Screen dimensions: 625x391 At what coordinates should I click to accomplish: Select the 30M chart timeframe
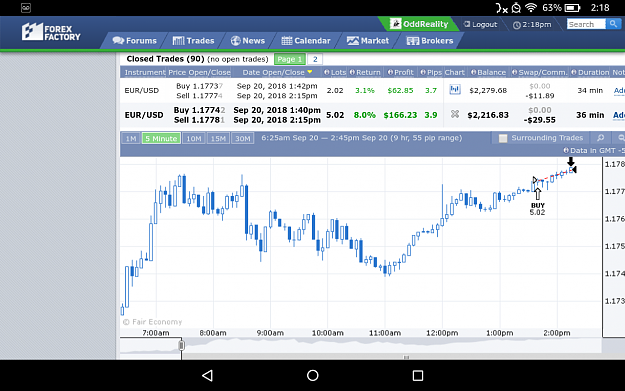pyautogui.click(x=243, y=138)
